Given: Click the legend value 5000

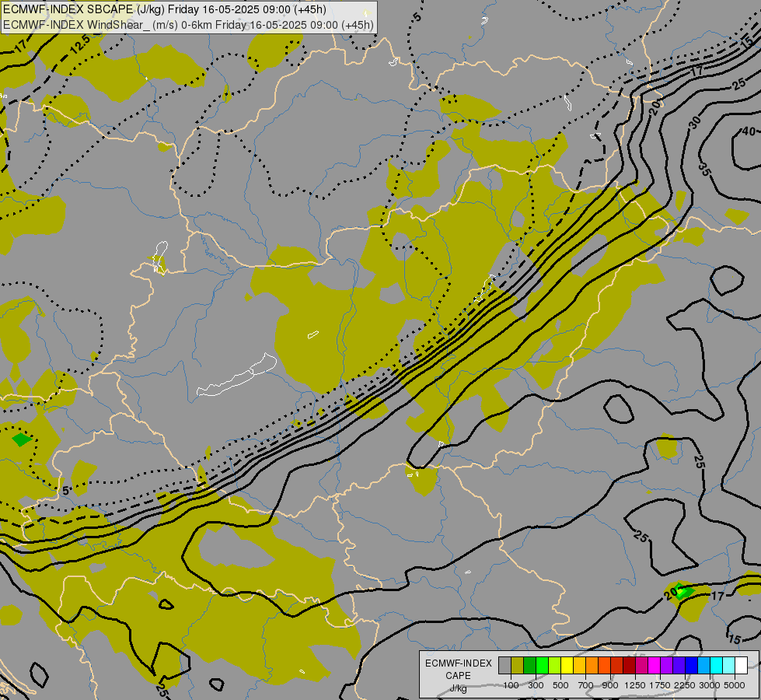Looking at the screenshot, I should 735,685.
